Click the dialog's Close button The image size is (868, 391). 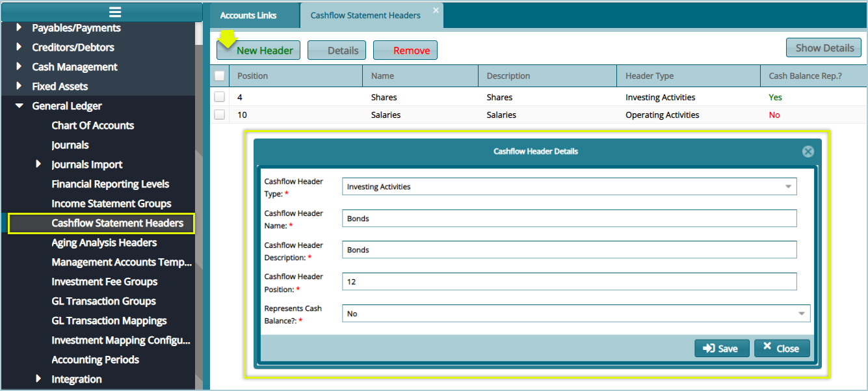coord(782,348)
